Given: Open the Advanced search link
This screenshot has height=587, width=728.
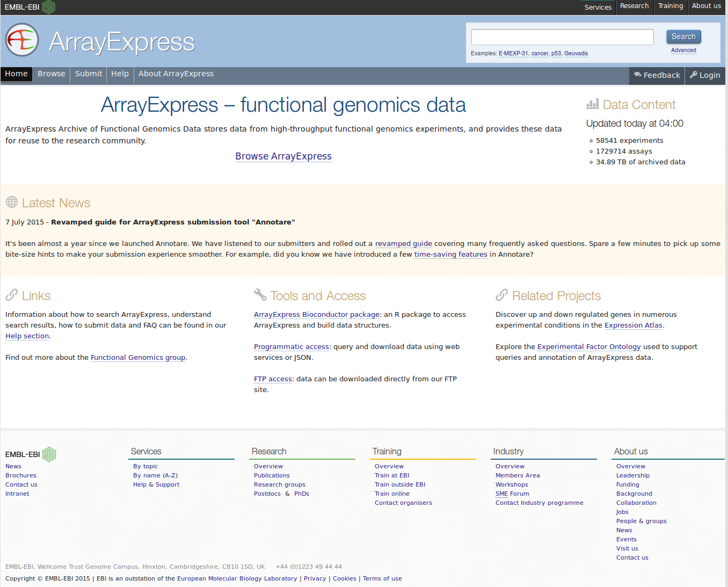Looking at the screenshot, I should click(683, 50).
